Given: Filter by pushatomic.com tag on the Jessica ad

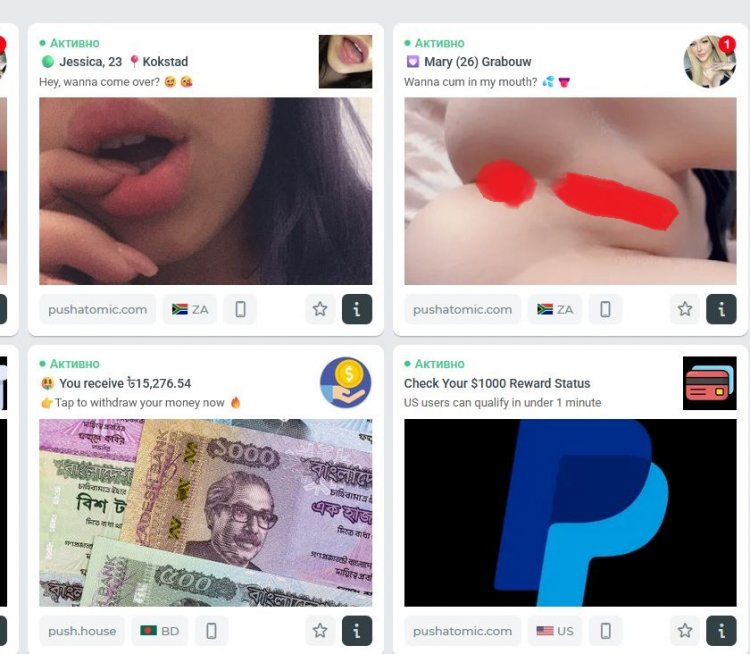Looking at the screenshot, I should pyautogui.click(x=98, y=309).
